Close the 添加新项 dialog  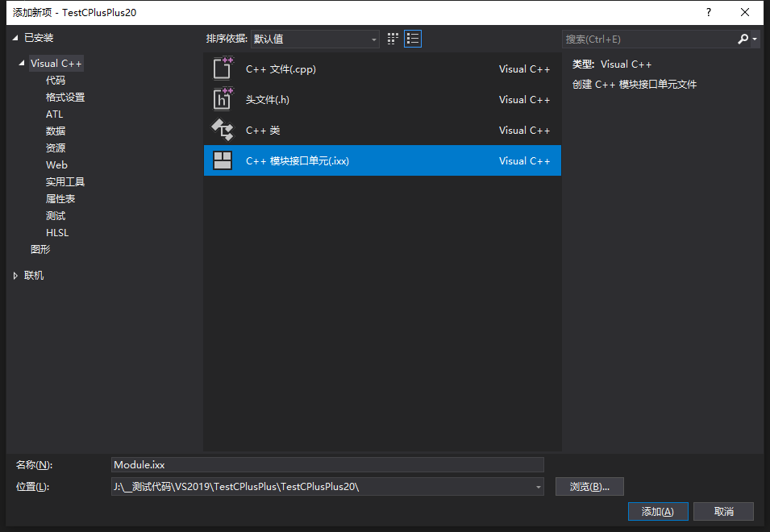[x=745, y=12]
